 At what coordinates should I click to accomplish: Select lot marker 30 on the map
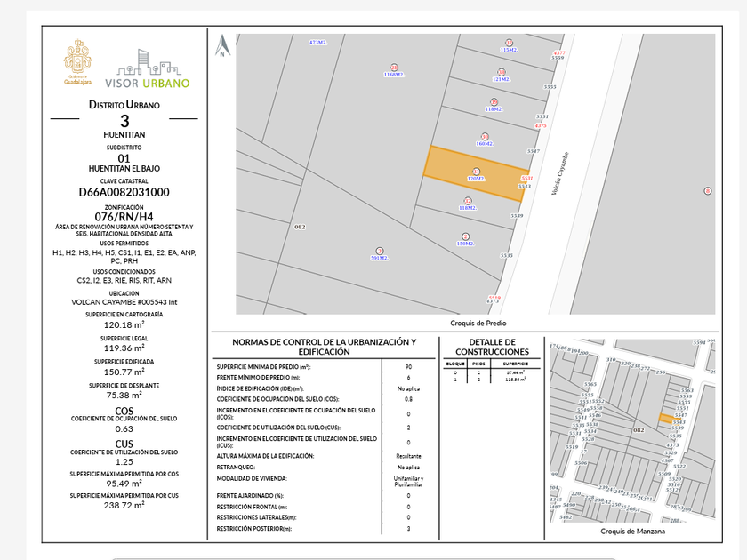tap(485, 136)
